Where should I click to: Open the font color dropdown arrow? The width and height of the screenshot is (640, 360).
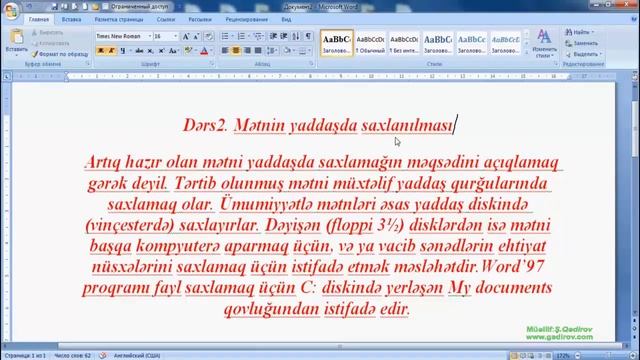(x=211, y=51)
